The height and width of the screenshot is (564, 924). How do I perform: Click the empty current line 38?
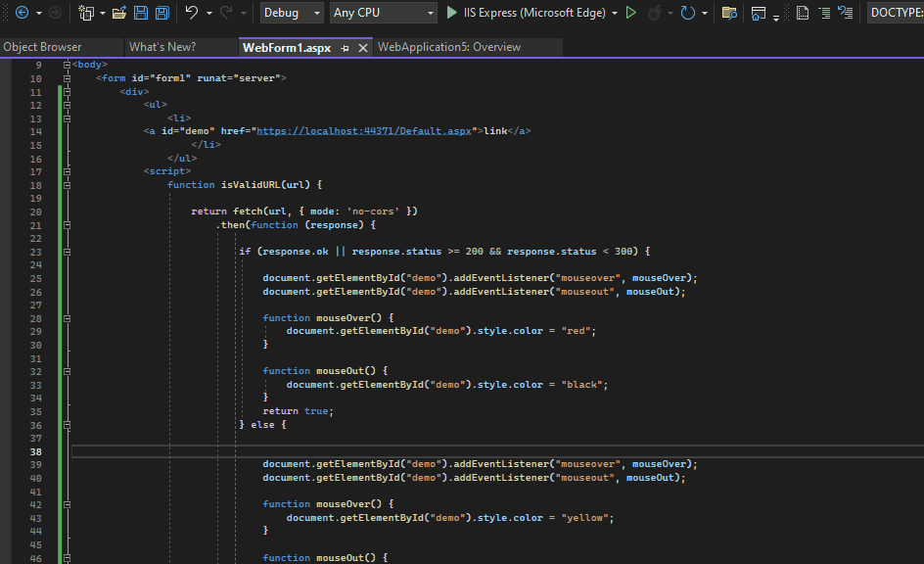pyautogui.click(x=497, y=451)
